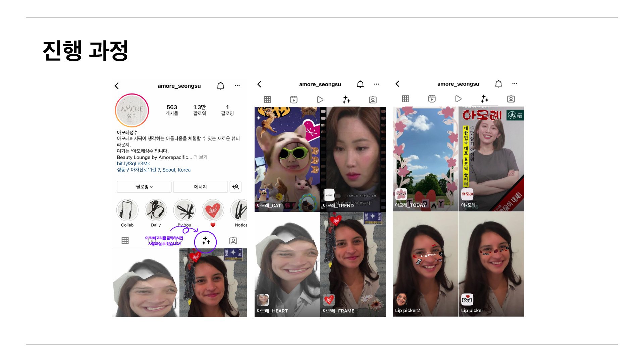Tap the 아모레_FRAME heart badge icon
644x362 pixels.
[x=329, y=300]
